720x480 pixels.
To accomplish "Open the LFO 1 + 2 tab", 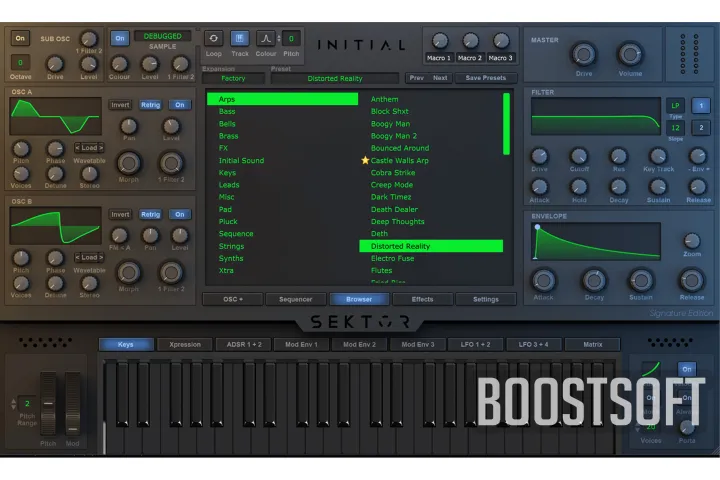I will coord(475,344).
